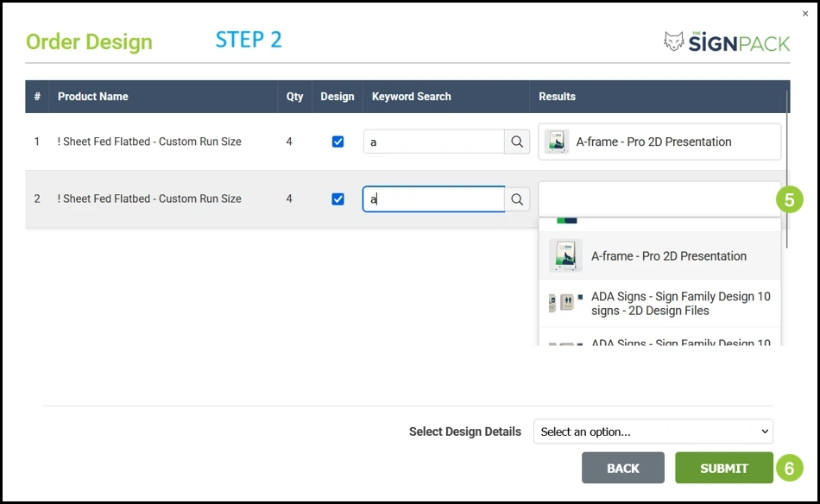This screenshot has width=820, height=504.
Task: Click the A-frame thumbnail icon in dropdown list
Action: pyautogui.click(x=565, y=255)
